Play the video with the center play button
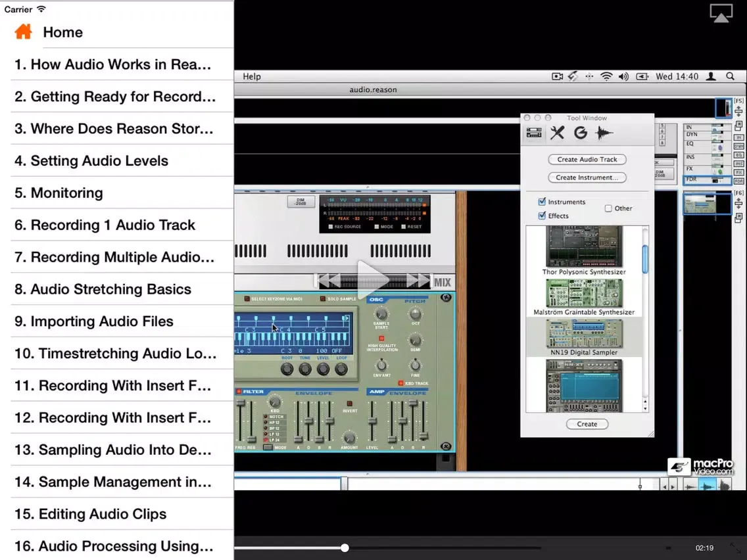 pos(373,281)
